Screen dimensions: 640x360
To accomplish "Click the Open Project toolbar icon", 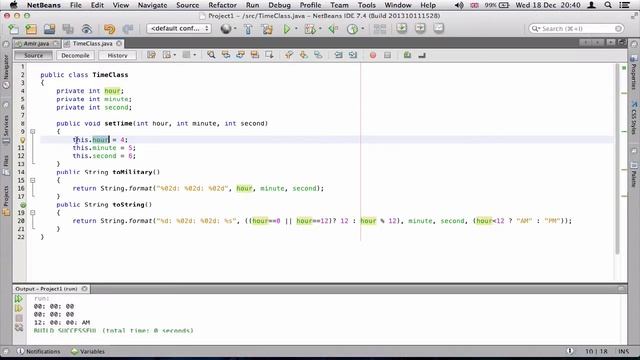I will 49,29.
